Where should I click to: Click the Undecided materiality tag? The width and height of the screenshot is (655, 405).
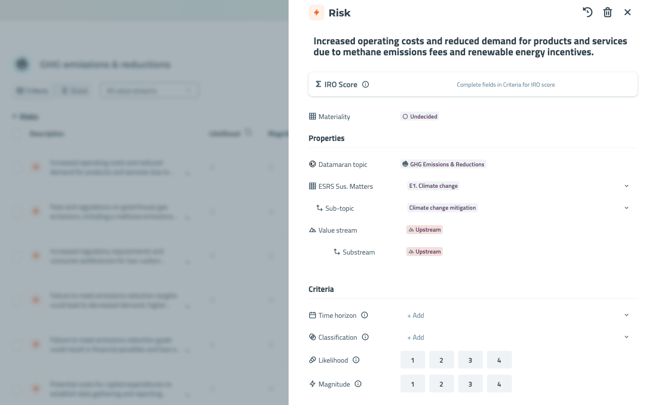420,117
